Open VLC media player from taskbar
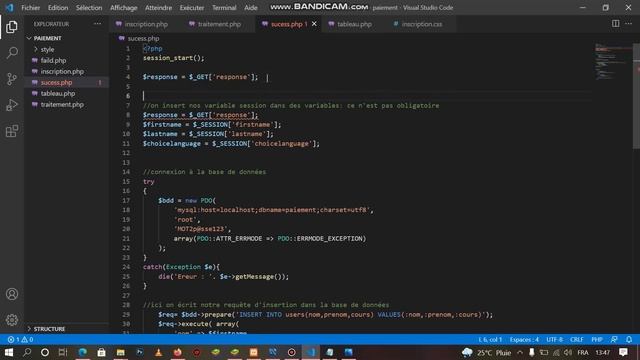The width and height of the screenshot is (640, 360). (x=158, y=352)
